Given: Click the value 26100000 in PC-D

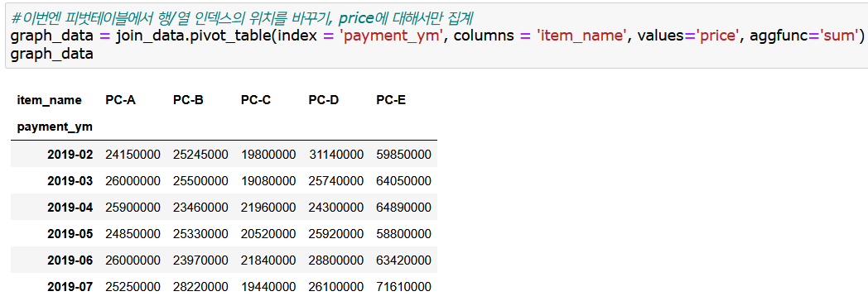Looking at the screenshot, I should 336,287.
